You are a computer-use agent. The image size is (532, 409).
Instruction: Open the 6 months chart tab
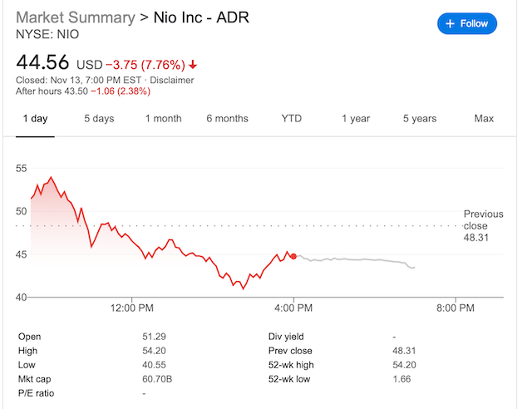pyautogui.click(x=227, y=119)
